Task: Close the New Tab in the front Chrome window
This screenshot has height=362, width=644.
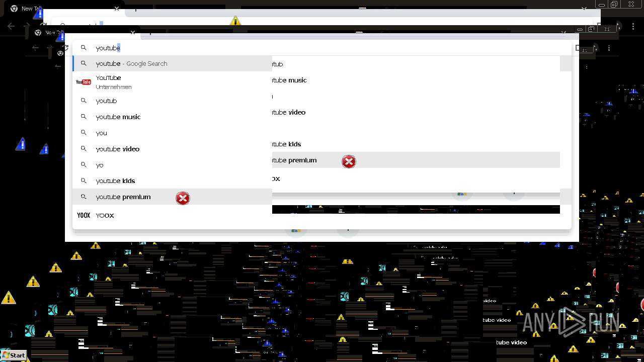Action: (x=133, y=33)
